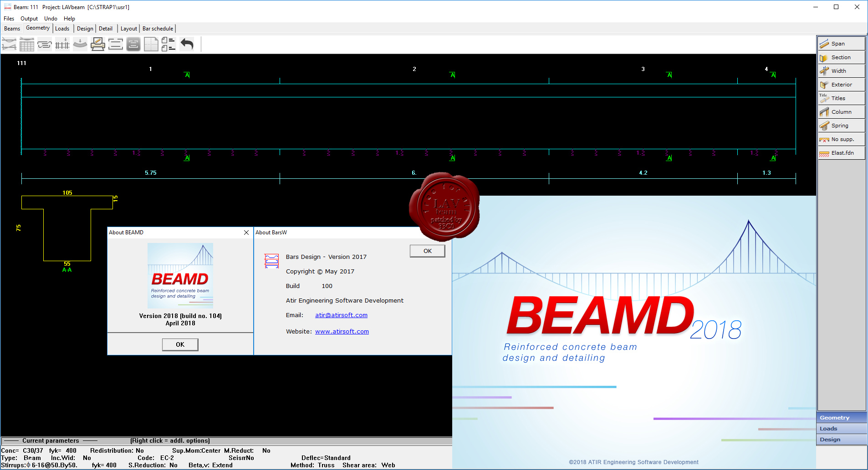Click the Method: Truss parameter
Screen dimensions: 868x470
click(x=312, y=465)
